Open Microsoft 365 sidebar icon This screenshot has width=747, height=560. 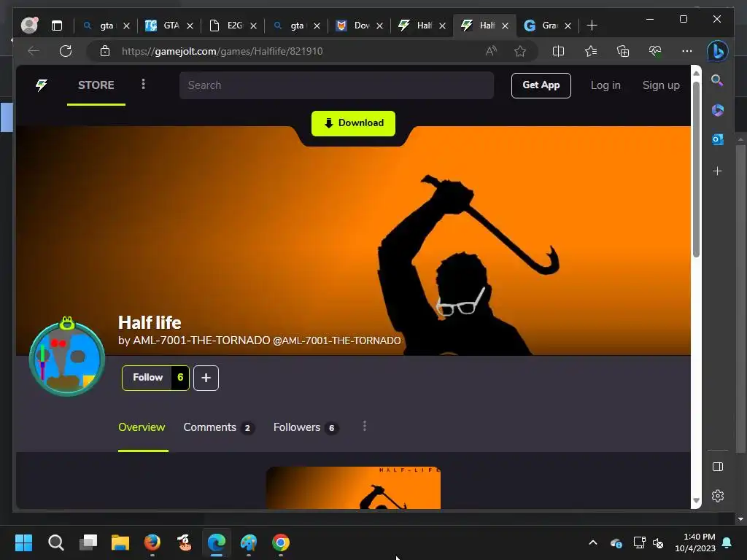click(x=718, y=110)
